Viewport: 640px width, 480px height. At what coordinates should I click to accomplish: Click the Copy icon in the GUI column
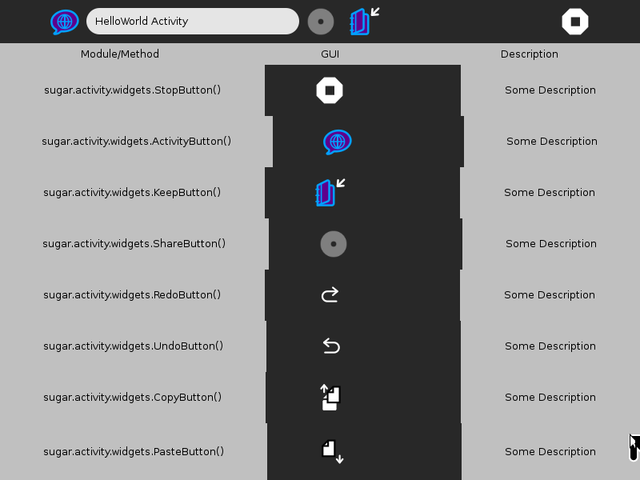331,398
